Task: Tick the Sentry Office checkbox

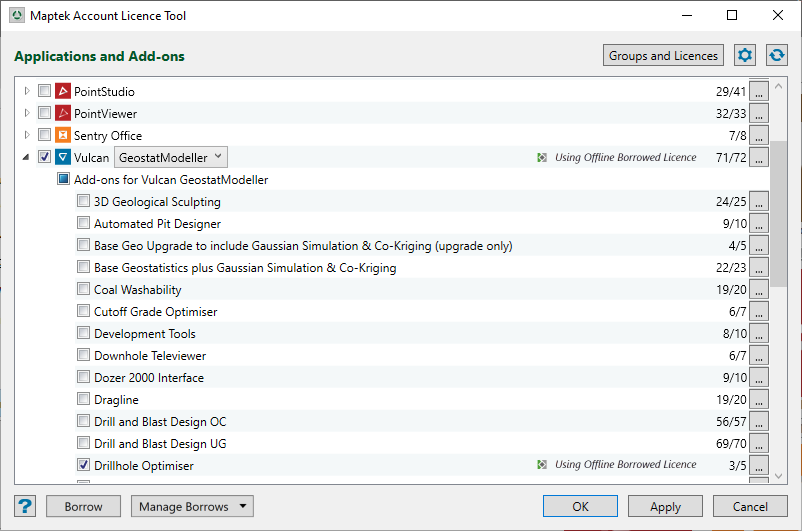Action: 44,136
